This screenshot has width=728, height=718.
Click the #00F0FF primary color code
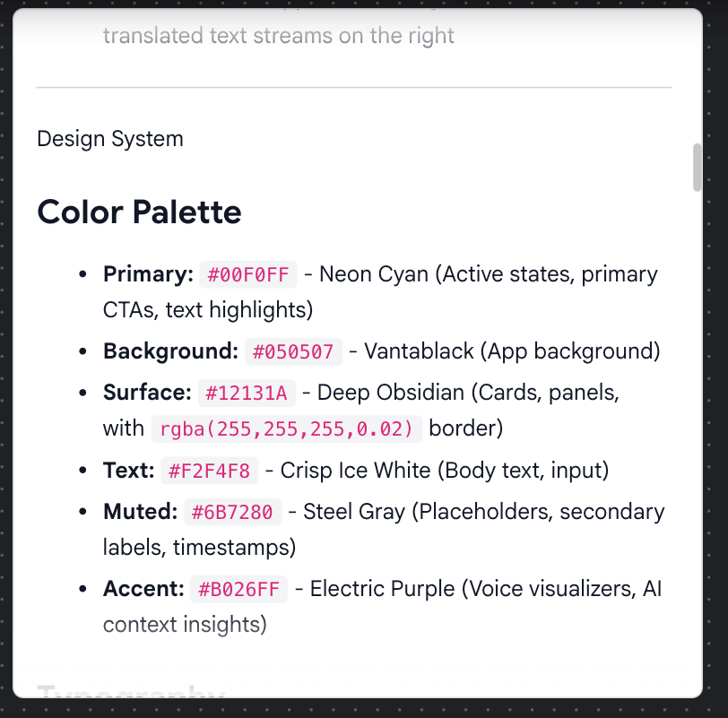click(x=248, y=274)
